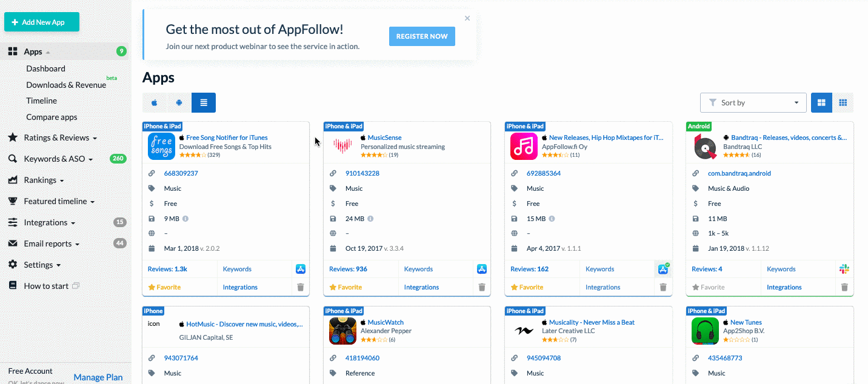Open the MusicSense app link
This screenshot has width=868, height=384.
tap(384, 137)
